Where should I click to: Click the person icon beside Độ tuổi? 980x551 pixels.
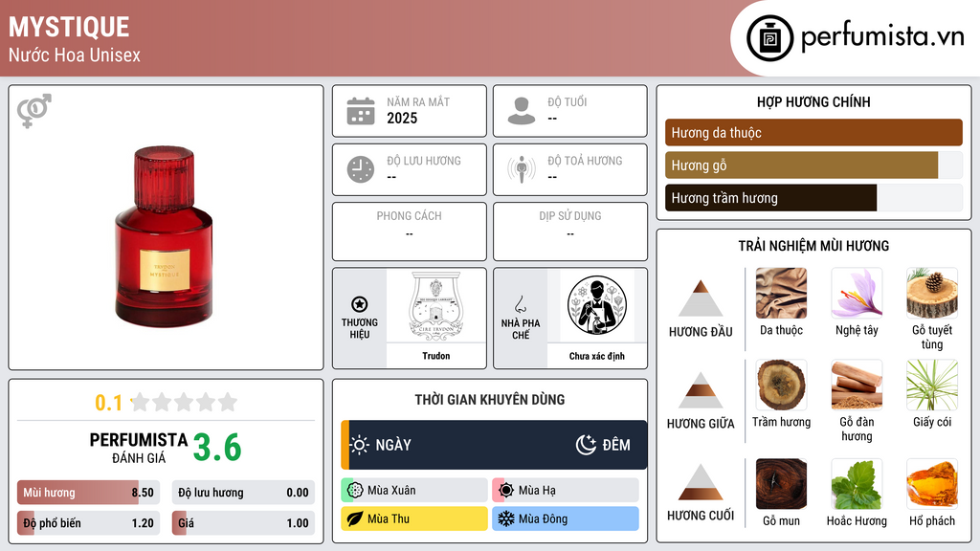pyautogui.click(x=522, y=111)
